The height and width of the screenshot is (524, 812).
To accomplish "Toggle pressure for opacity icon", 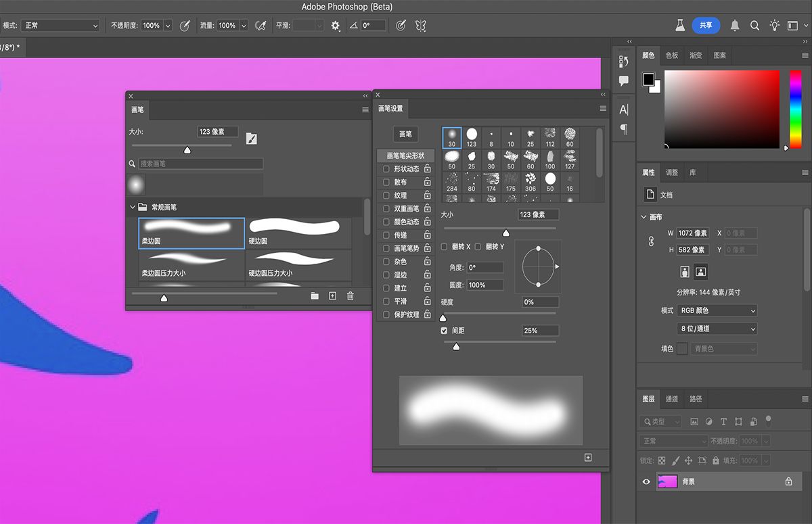I will [184, 26].
